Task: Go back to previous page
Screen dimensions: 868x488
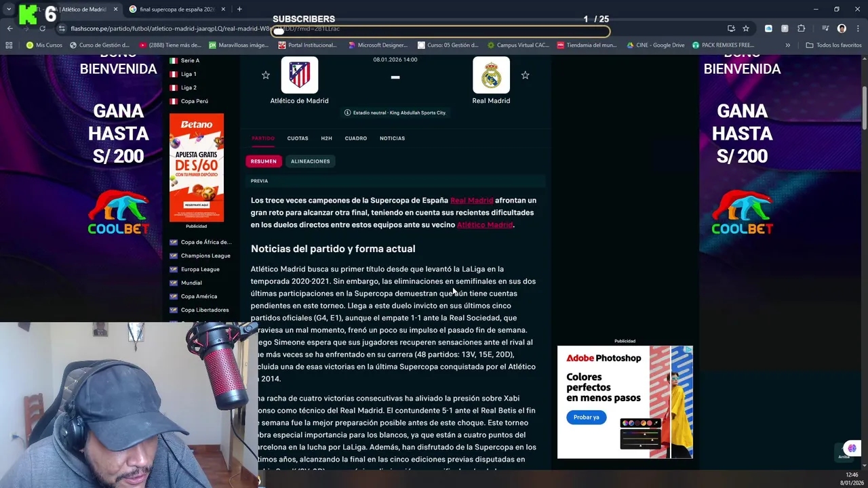Action: (9, 28)
